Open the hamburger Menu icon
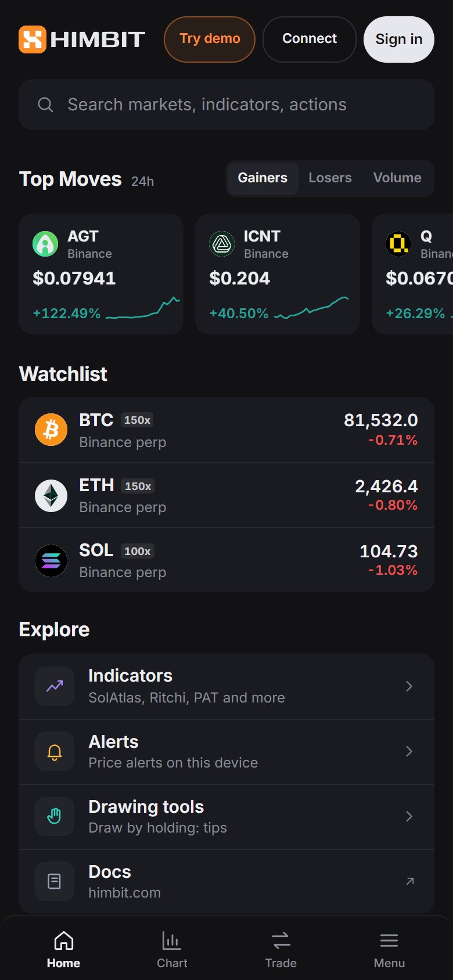The image size is (453, 980). (389, 941)
